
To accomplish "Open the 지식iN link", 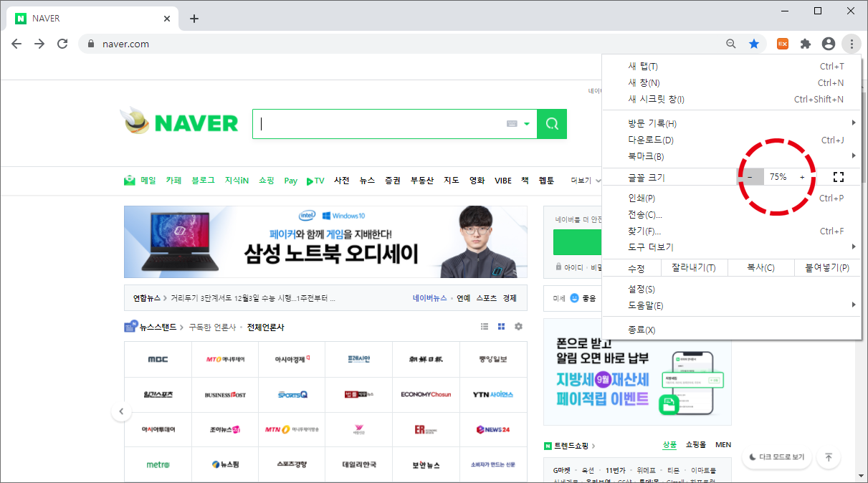I will pyautogui.click(x=237, y=181).
